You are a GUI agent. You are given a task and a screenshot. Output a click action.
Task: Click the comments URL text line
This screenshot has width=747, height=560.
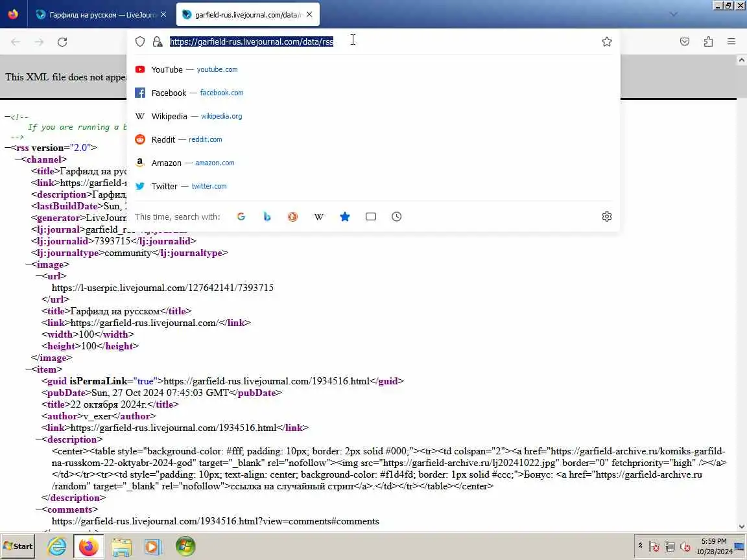[215, 521]
